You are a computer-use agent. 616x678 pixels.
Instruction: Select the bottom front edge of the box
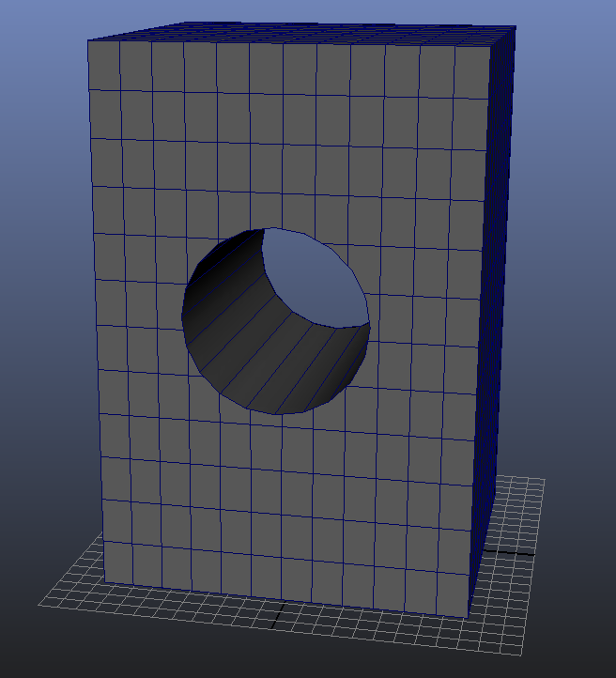click(x=282, y=599)
